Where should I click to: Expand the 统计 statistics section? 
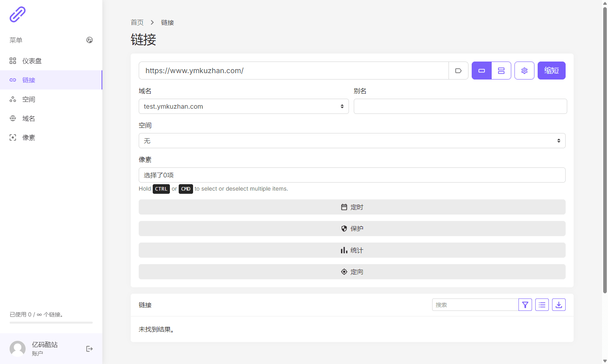[x=352, y=250]
